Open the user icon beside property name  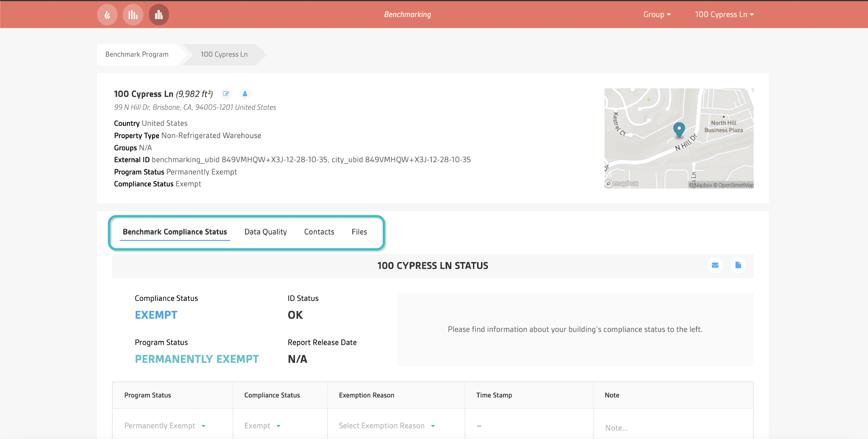(x=245, y=94)
